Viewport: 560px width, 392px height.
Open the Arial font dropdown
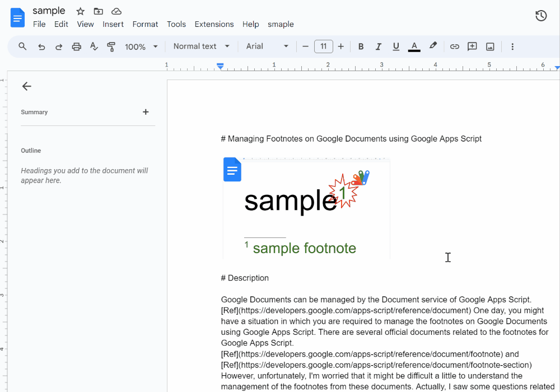click(x=267, y=46)
